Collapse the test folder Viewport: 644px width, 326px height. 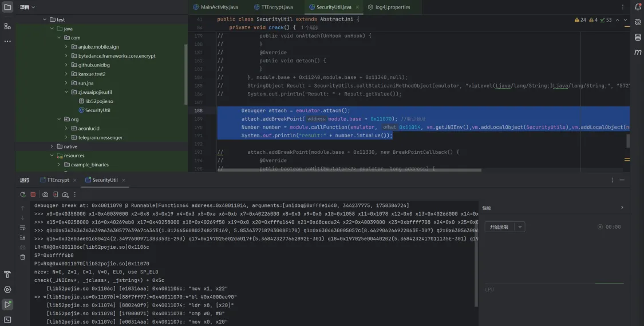44,19
